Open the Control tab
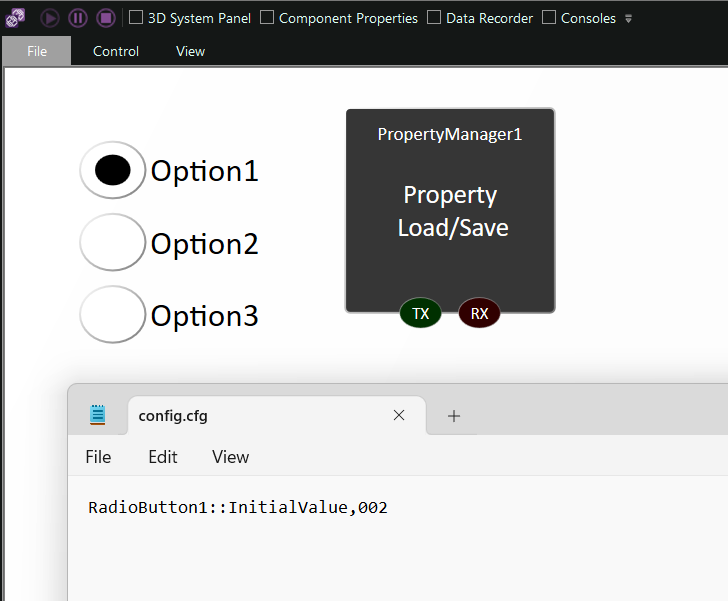The image size is (728, 601). pos(116,51)
